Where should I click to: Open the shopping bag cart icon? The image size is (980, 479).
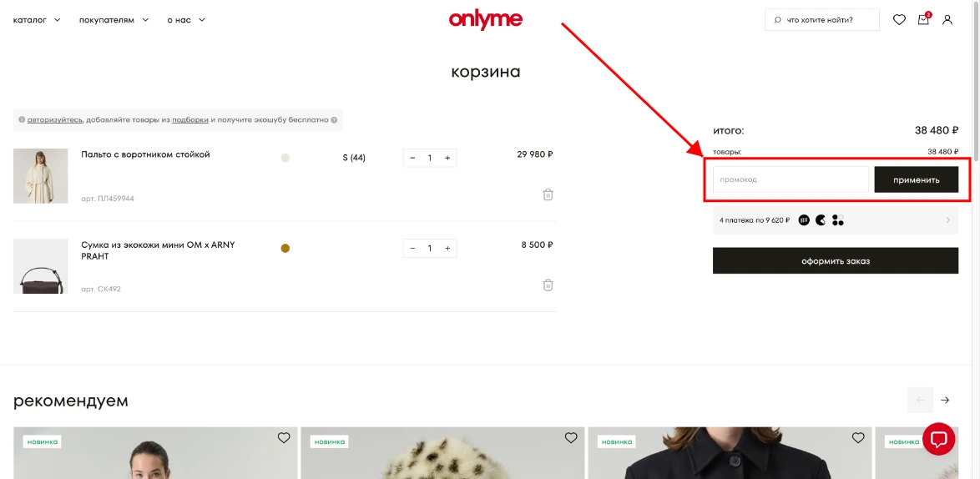click(924, 19)
